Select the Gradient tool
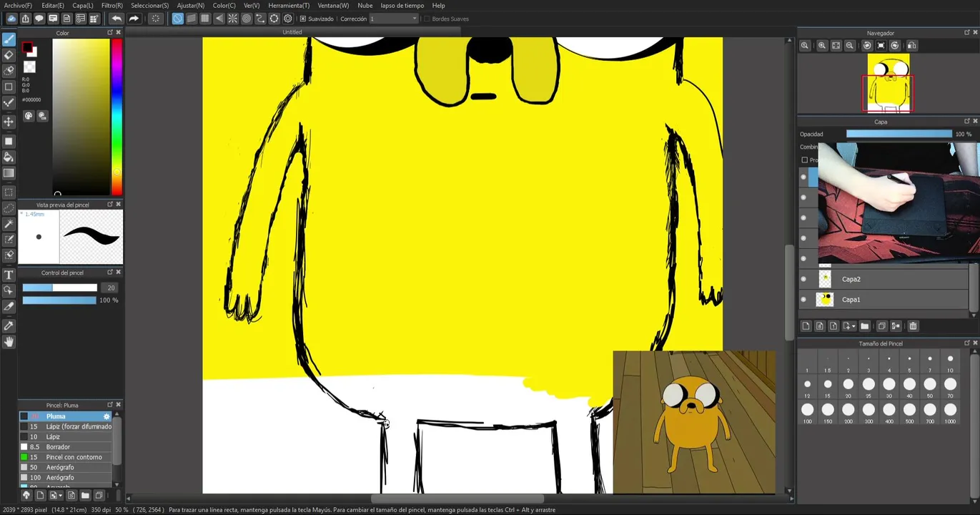The image size is (980, 515). pos(9,173)
